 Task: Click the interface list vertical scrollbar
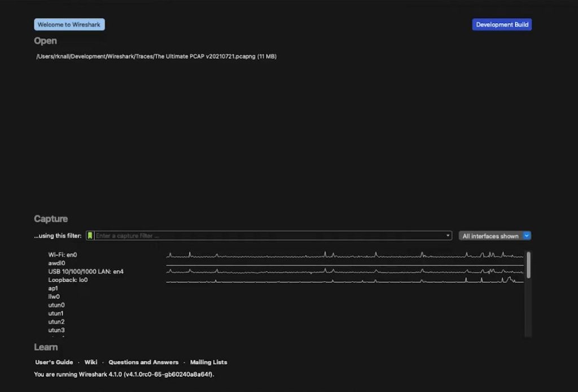[x=528, y=294]
